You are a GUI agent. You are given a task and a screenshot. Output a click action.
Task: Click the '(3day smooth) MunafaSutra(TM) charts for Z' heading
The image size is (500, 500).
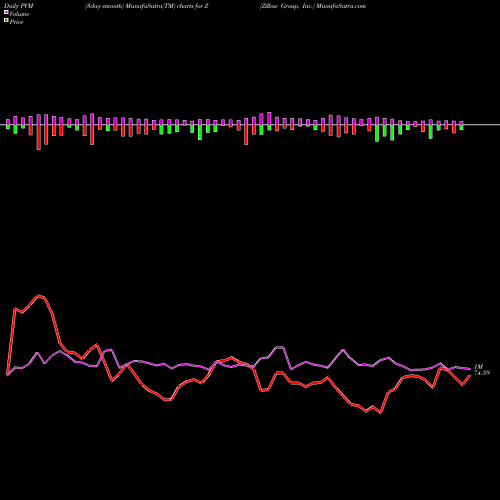(146, 6)
